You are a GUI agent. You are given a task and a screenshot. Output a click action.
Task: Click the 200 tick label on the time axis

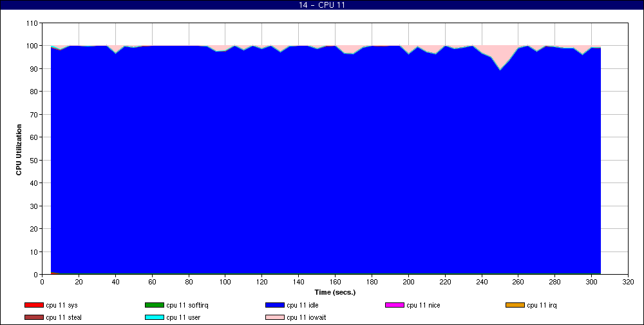(x=408, y=282)
